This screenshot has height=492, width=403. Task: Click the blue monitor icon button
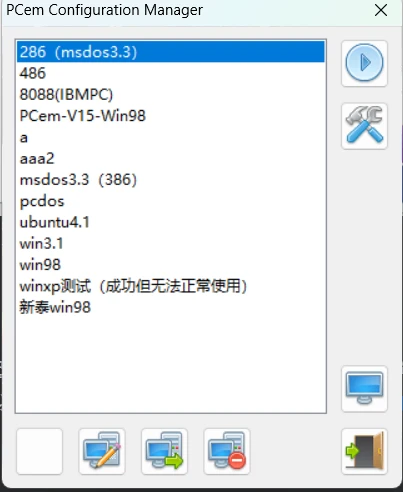coord(364,389)
